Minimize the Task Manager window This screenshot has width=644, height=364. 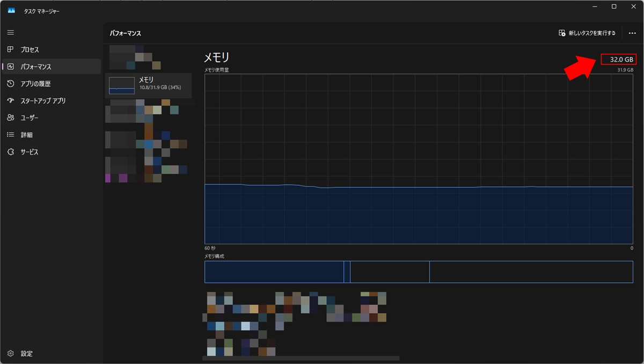[595, 6]
